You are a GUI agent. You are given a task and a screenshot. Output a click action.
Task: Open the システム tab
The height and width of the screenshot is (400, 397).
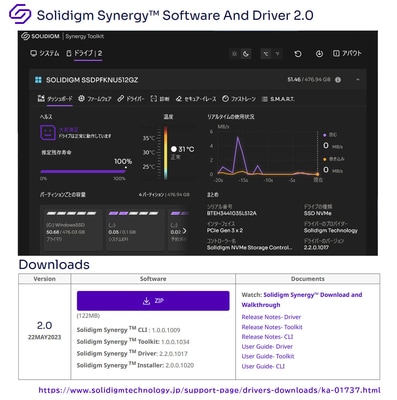tap(44, 53)
